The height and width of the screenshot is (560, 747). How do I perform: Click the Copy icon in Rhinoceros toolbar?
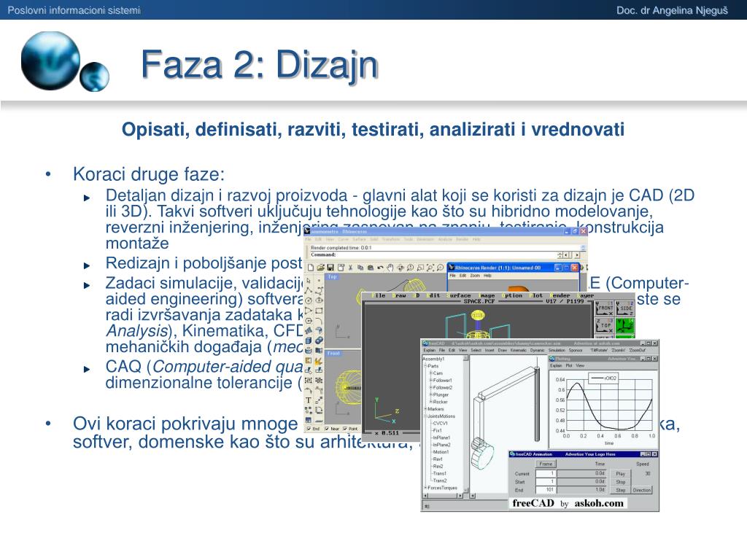[360, 268]
